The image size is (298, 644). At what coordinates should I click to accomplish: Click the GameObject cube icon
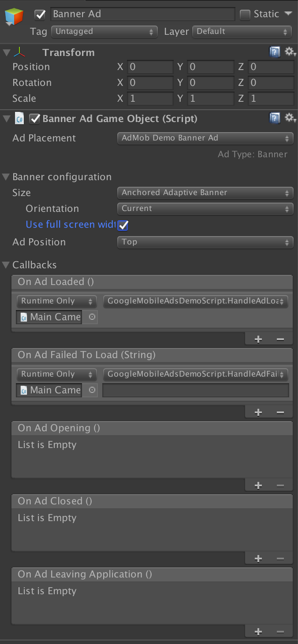[x=14, y=18]
